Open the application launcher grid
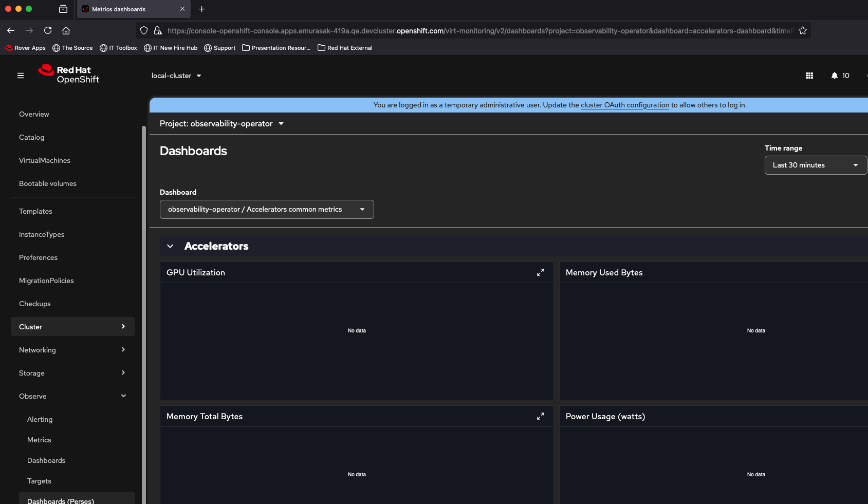This screenshot has width=868, height=504. (x=809, y=76)
